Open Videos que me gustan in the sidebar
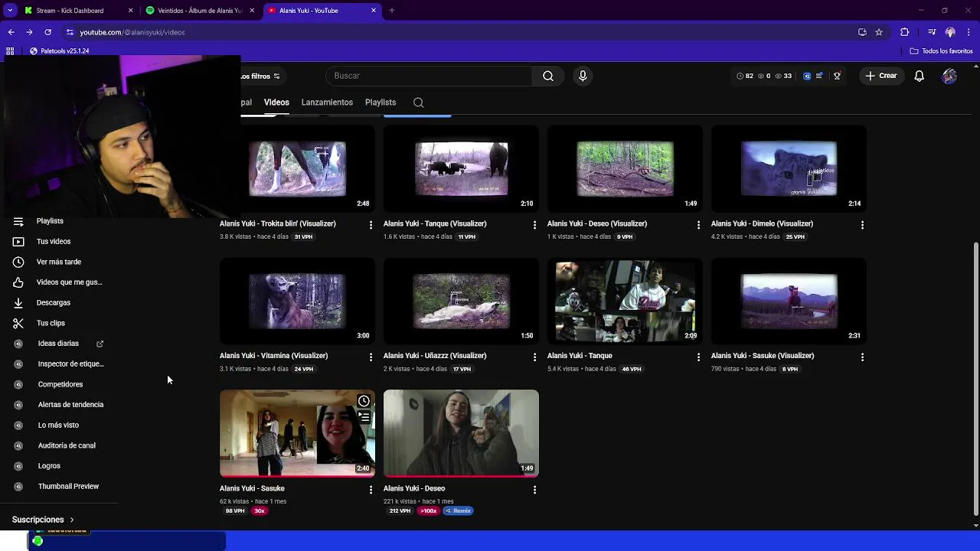Viewport: 980px width, 551px height. coord(69,282)
